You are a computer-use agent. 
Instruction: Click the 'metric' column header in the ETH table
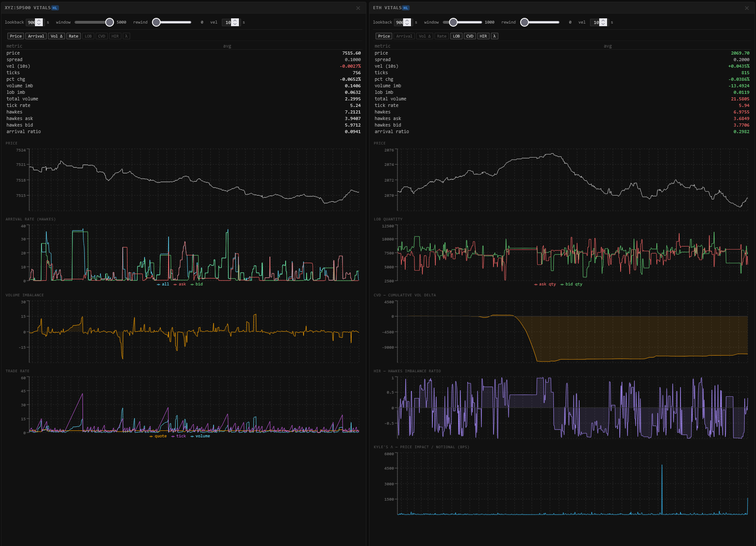[x=383, y=46]
